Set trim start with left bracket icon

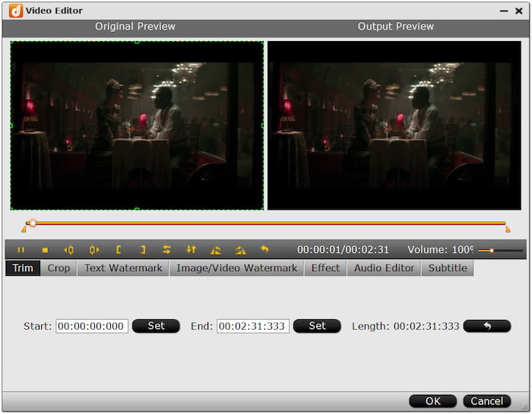[x=119, y=250]
